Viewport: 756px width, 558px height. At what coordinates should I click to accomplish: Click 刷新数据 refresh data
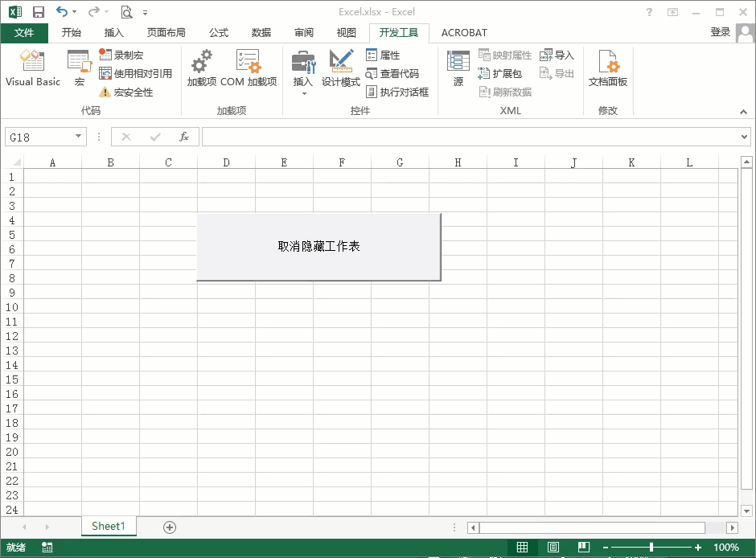point(505,92)
